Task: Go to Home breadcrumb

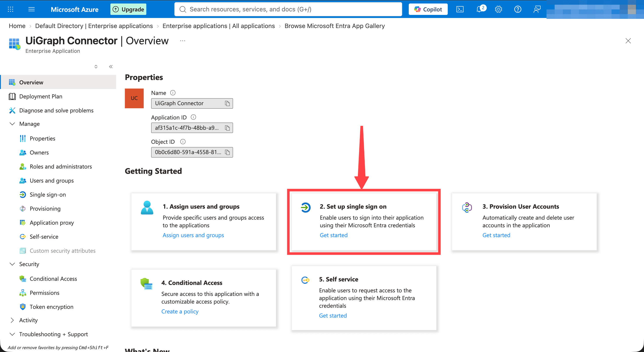Action: tap(17, 26)
